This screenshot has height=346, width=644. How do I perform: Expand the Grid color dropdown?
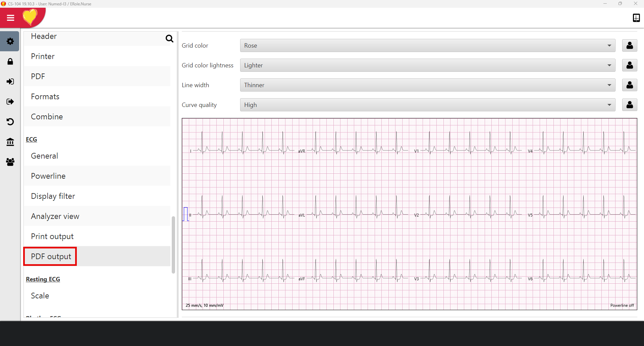click(x=427, y=46)
